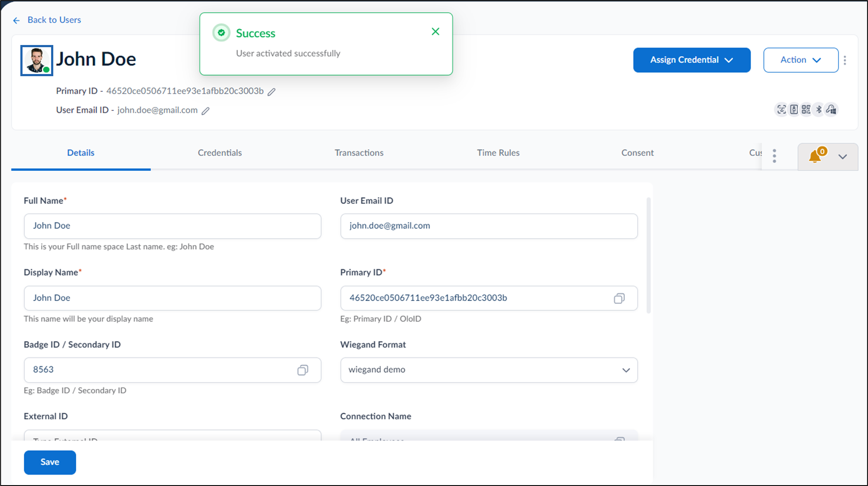
Task: Open John Doe's profile photo
Action: click(x=37, y=61)
